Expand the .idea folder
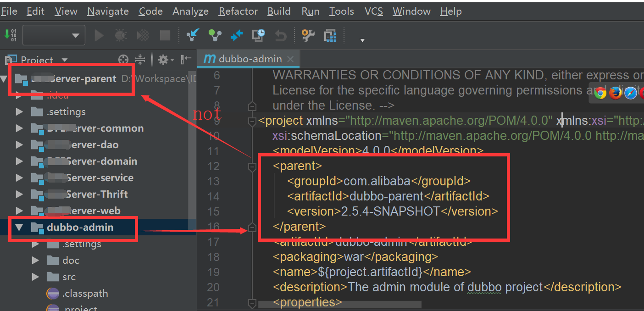Image resolution: width=644 pixels, height=311 pixels. (x=19, y=95)
